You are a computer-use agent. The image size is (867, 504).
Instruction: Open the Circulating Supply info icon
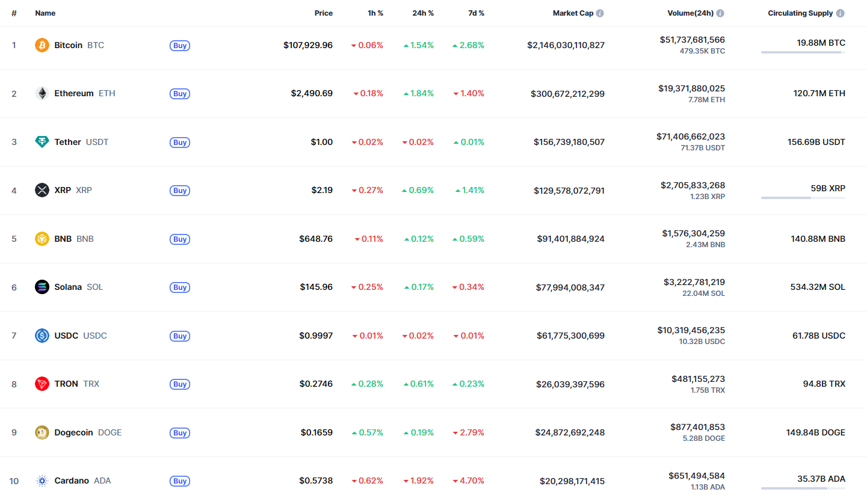click(841, 13)
